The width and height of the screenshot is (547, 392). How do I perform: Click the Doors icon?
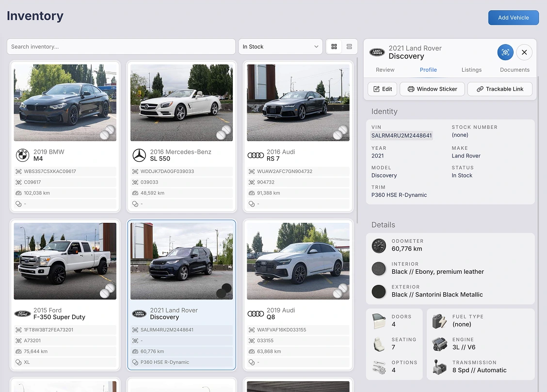click(379, 321)
